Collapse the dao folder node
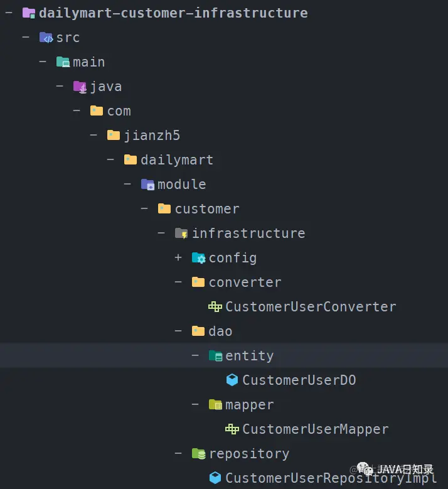The height and width of the screenshot is (489, 448). pos(178,331)
